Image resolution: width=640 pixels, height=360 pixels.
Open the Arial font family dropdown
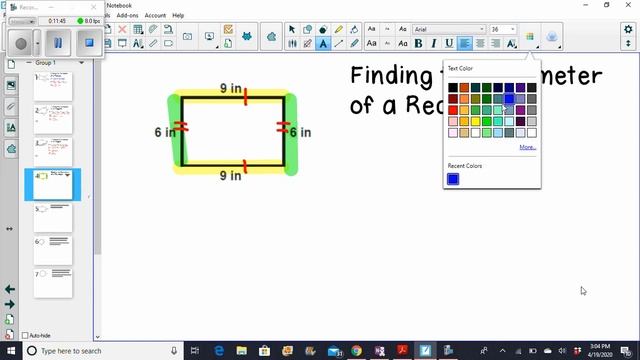tap(449, 29)
